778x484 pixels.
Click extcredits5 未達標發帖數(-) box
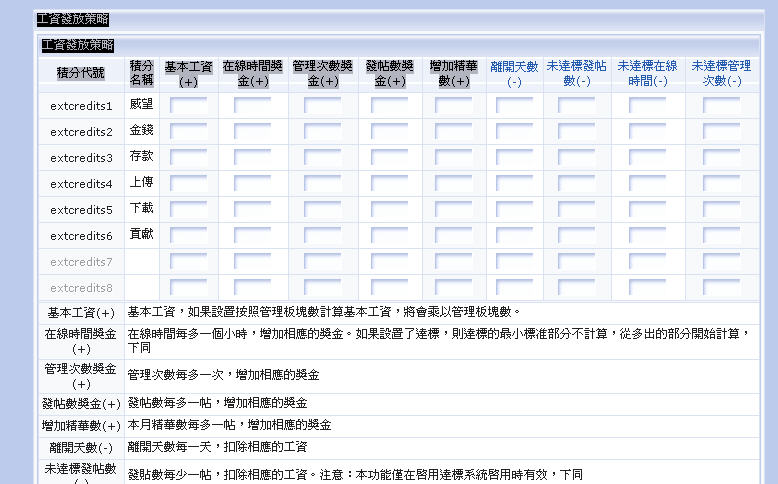tap(577, 209)
